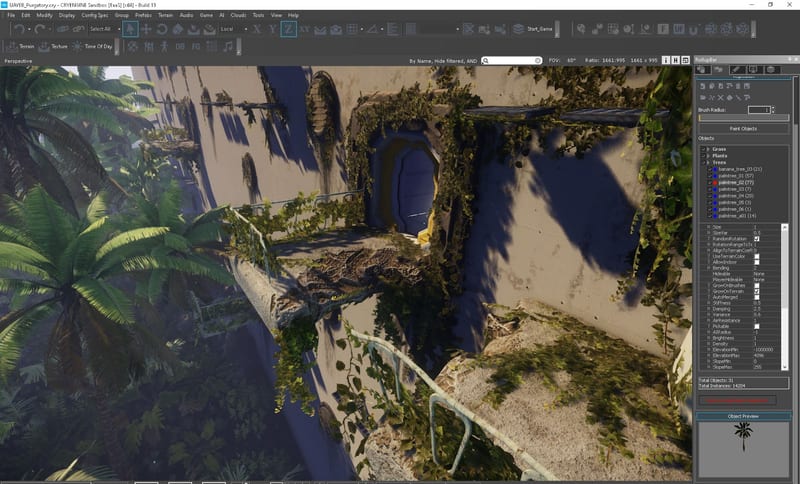
Task: Click the ElevationMax 4096 value
Action: pos(758,355)
